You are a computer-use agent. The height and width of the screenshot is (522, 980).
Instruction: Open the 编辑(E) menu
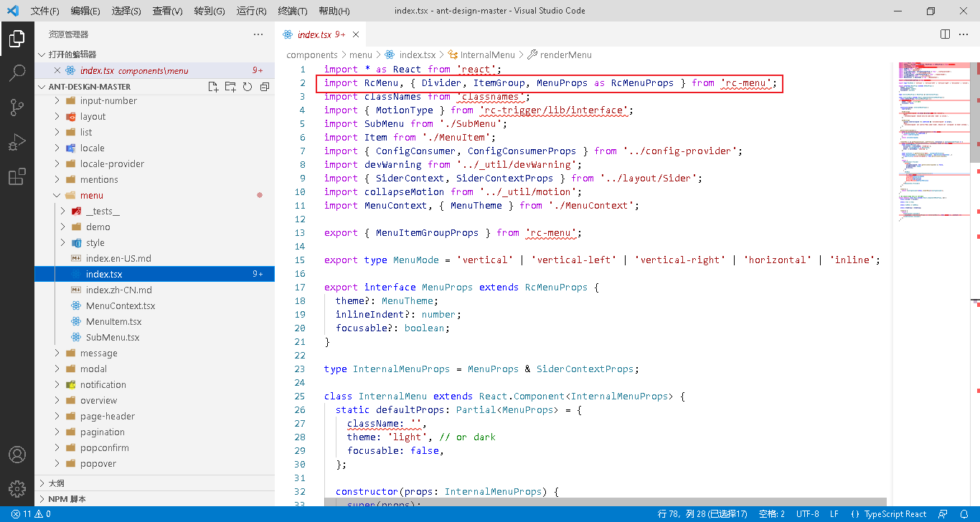pyautogui.click(x=85, y=11)
